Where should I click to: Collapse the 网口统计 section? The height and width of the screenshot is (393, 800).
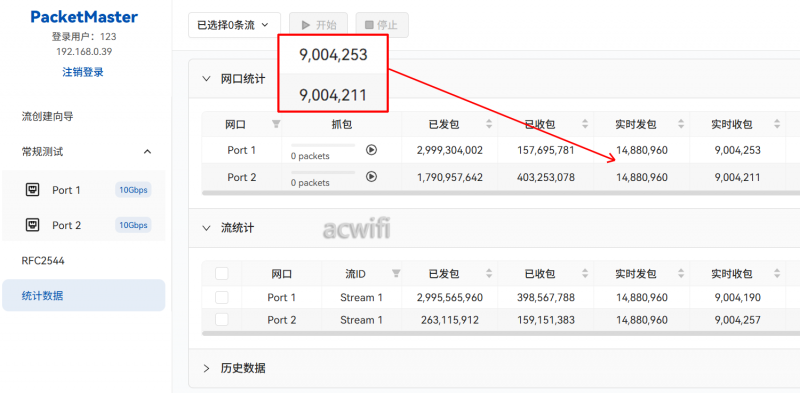pyautogui.click(x=206, y=79)
